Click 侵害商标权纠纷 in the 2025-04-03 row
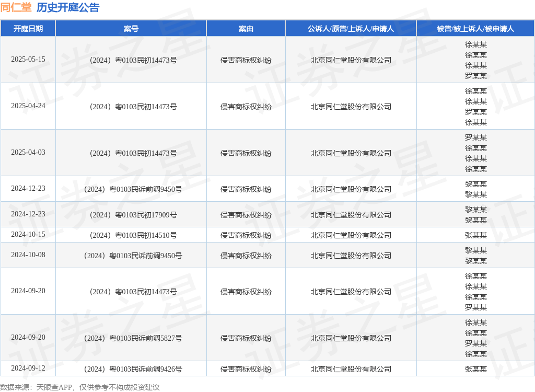The height and width of the screenshot is (392, 535). [246, 153]
